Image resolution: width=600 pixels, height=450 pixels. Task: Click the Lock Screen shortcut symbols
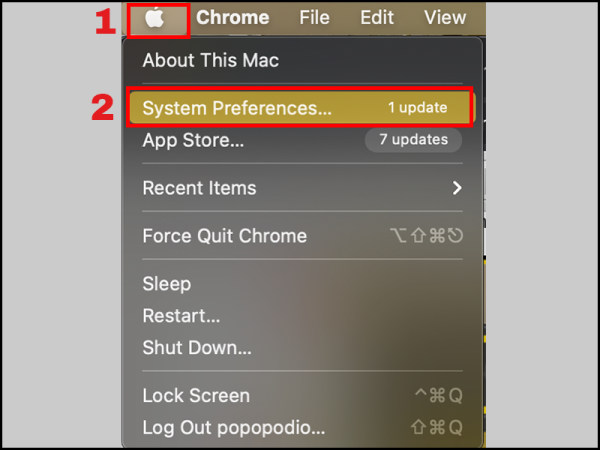438,396
